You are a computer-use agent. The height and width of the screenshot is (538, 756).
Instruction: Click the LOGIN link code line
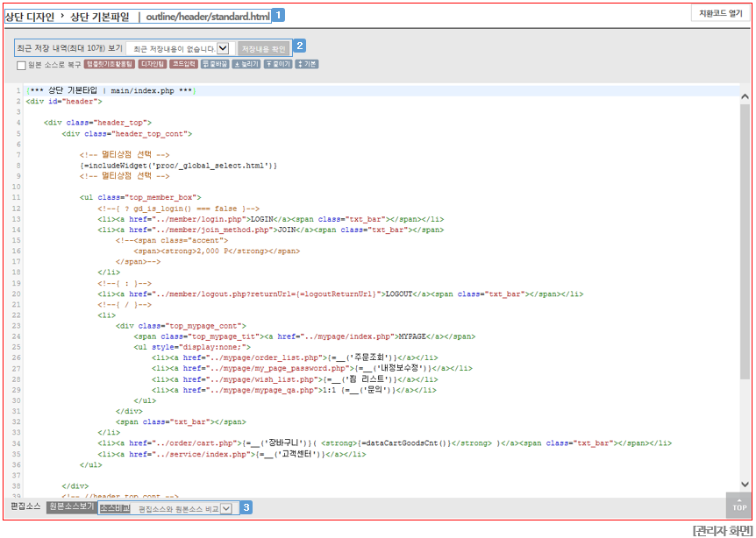point(270,219)
